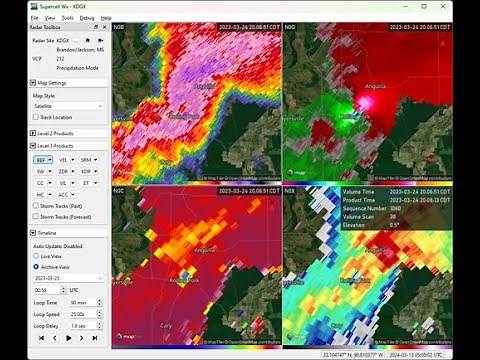Select the ACC product button
This screenshot has width=480, height=360.
click(63, 195)
